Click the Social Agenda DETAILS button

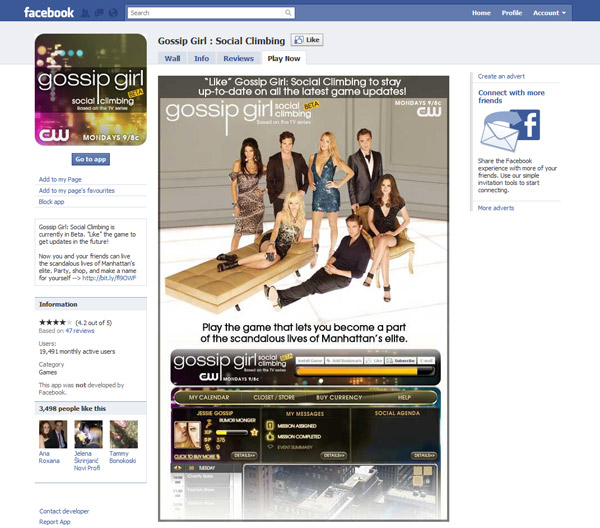tap(424, 455)
